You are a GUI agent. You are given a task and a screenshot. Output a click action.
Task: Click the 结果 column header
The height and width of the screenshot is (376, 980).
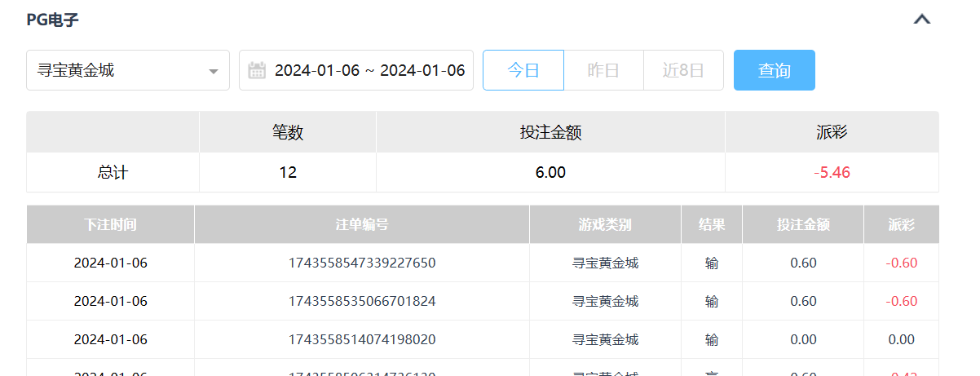point(712,224)
